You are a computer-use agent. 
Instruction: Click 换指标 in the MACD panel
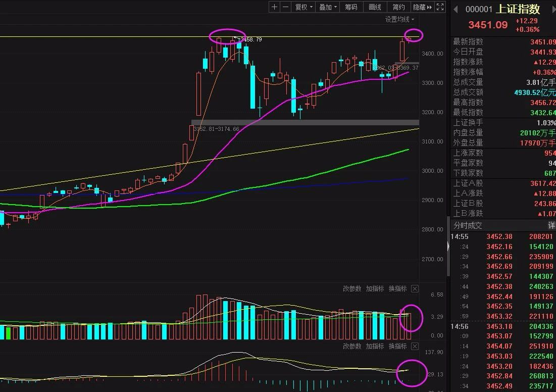pos(397,346)
